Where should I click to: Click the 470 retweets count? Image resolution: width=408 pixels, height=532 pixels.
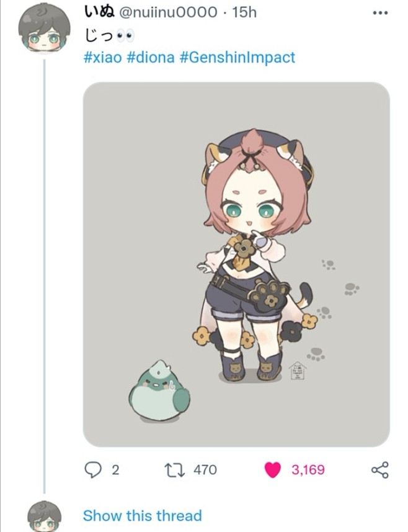pyautogui.click(x=205, y=470)
